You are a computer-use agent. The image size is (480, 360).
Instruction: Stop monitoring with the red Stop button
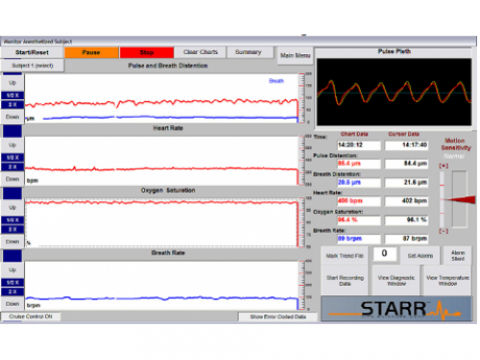[147, 52]
